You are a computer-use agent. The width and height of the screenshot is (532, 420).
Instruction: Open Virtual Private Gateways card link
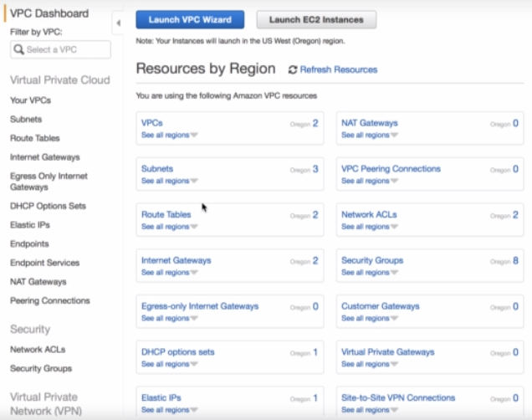(x=388, y=352)
